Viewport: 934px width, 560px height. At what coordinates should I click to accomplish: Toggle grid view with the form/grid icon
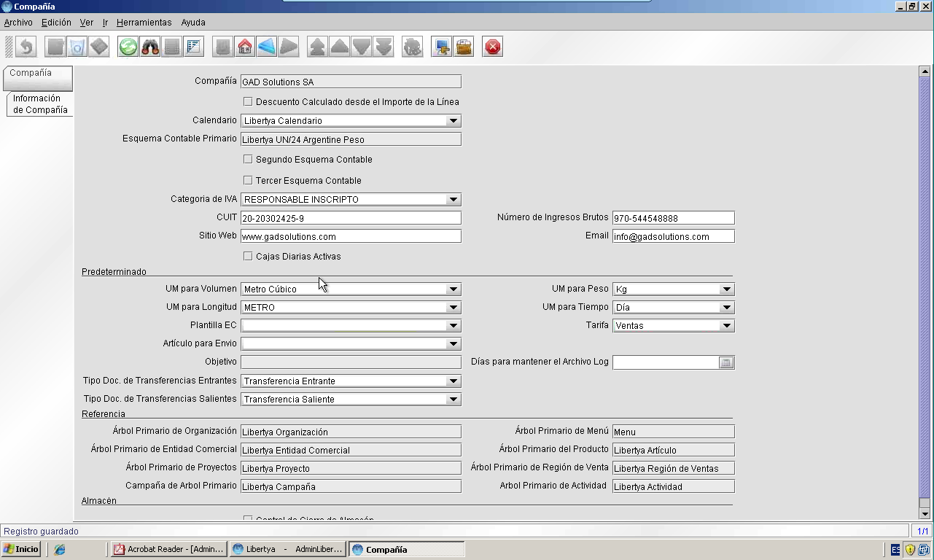[194, 47]
